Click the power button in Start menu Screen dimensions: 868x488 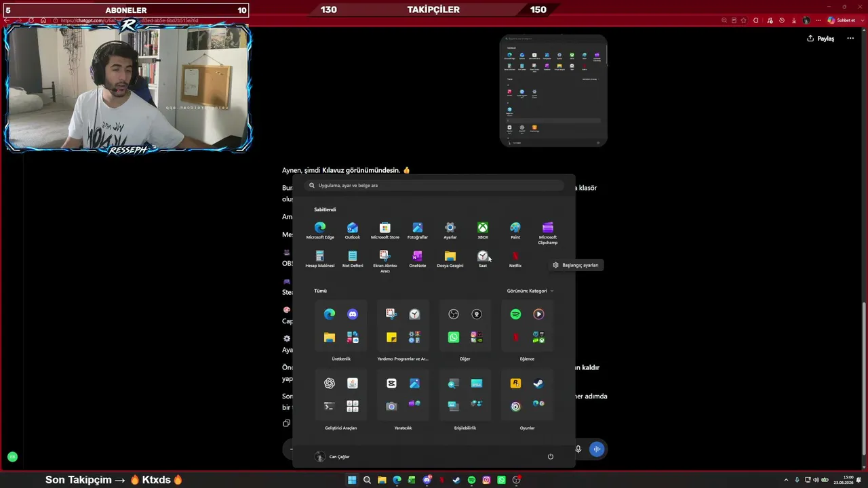point(550,457)
